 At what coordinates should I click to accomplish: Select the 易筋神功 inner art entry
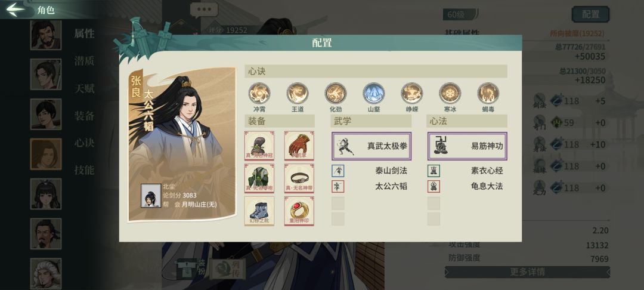click(x=467, y=146)
